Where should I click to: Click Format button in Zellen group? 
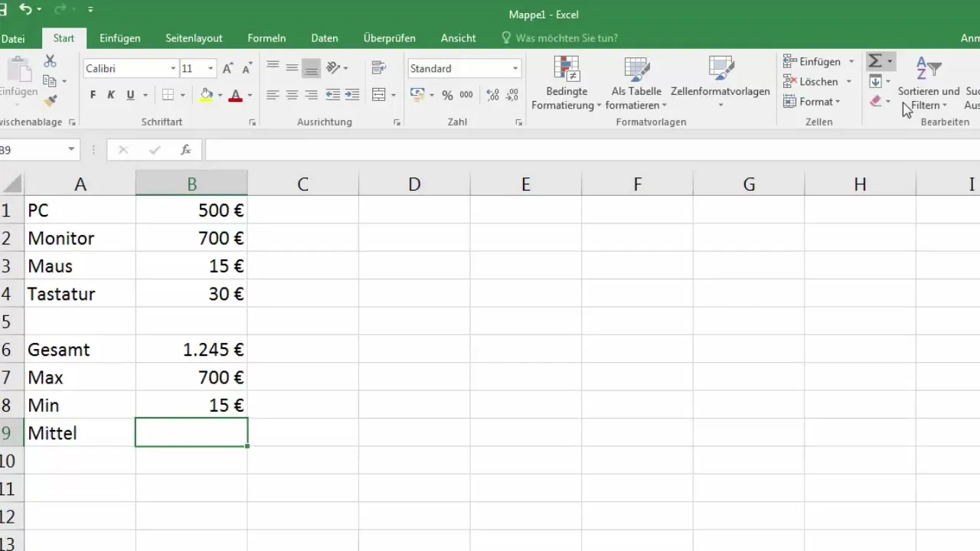coord(812,101)
